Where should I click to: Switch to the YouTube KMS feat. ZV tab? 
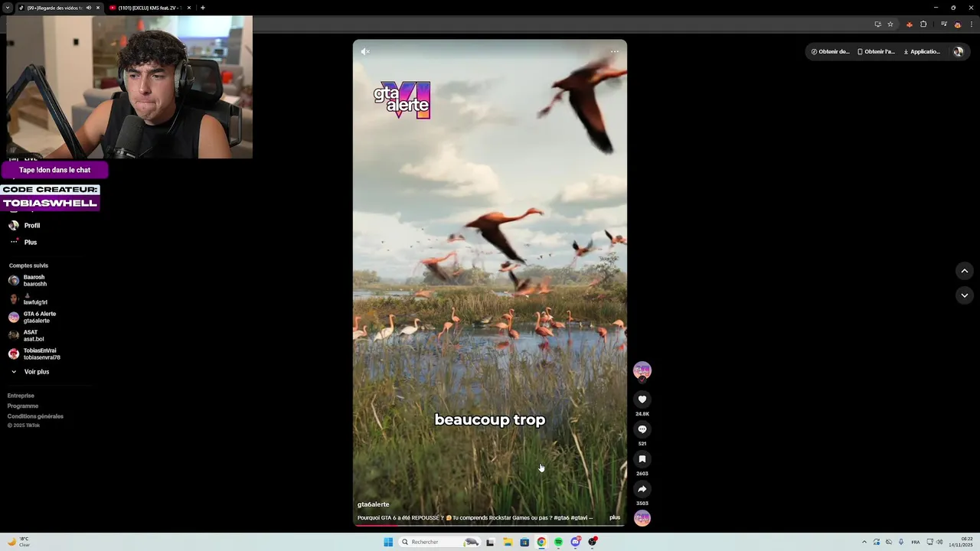(x=149, y=8)
